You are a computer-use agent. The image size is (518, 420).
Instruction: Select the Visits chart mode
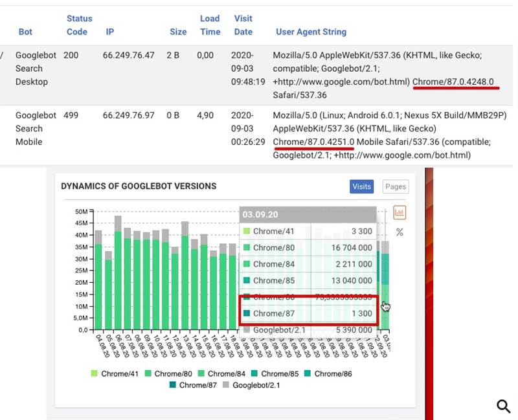(x=362, y=186)
